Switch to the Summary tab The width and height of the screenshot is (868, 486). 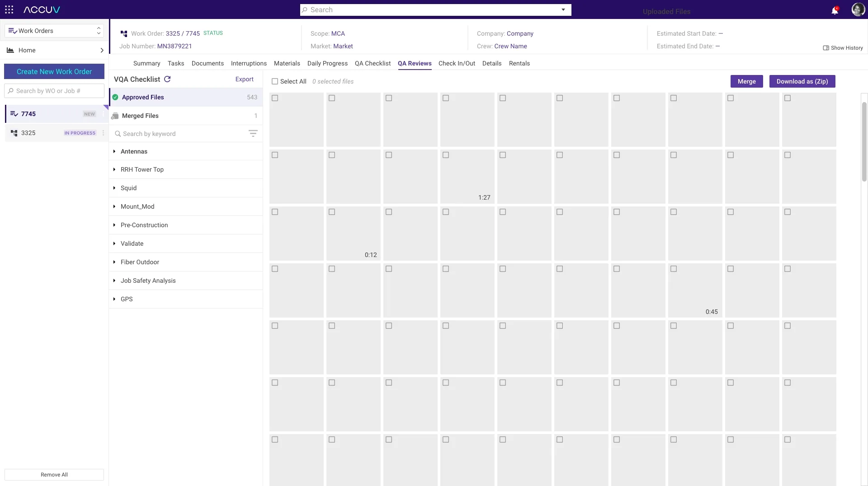[x=146, y=63]
